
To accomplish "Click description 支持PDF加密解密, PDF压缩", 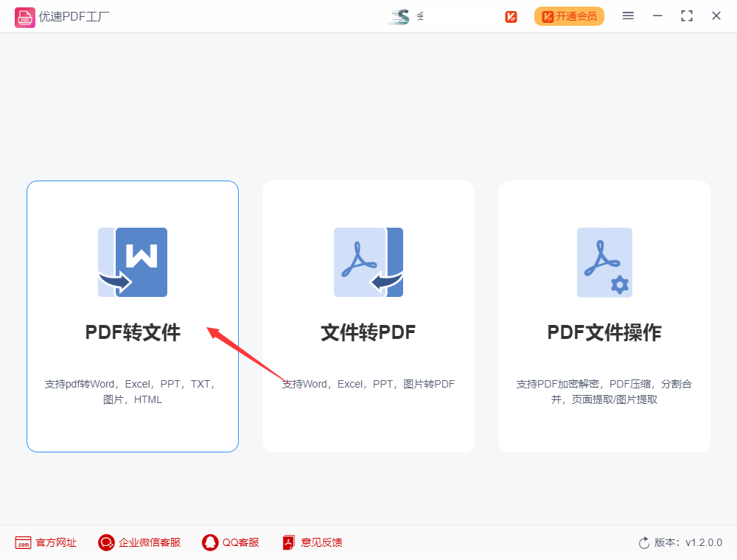I will click(x=604, y=391).
